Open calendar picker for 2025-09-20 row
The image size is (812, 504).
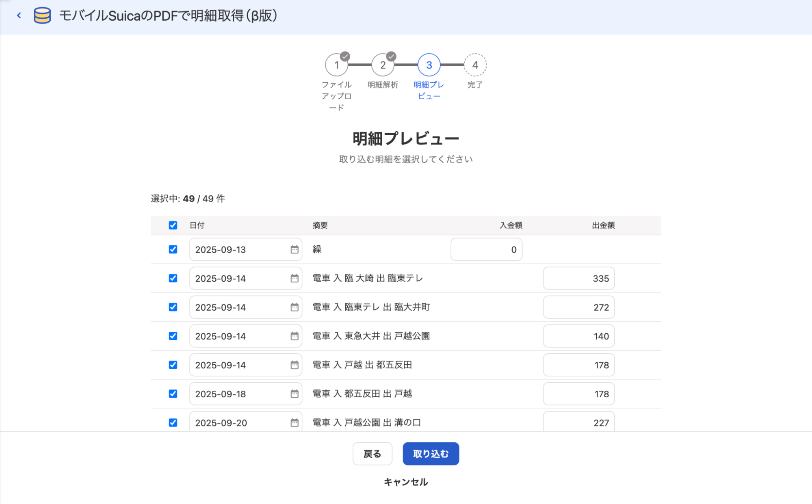[x=294, y=422]
